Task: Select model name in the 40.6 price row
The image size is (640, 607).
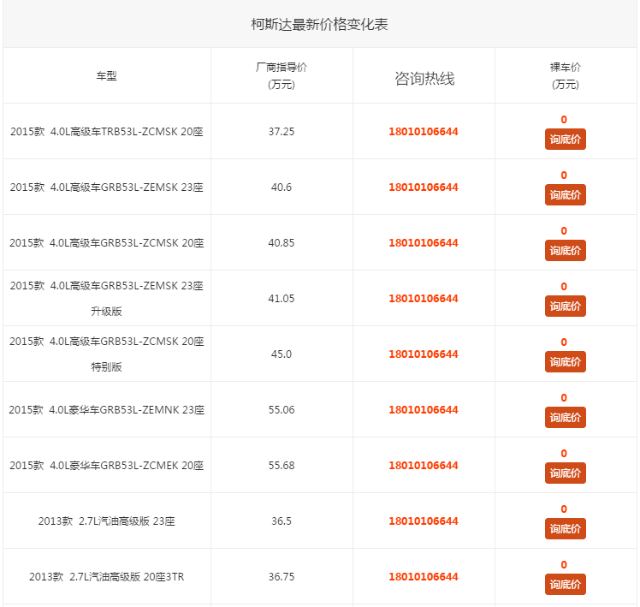Action: pyautogui.click(x=107, y=187)
